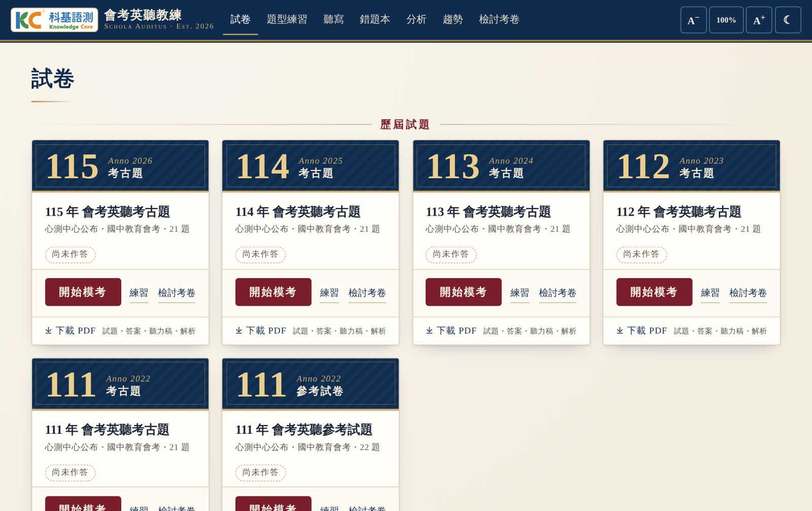Download PDF for the 115 年 paper
812x511 pixels.
[x=71, y=331]
